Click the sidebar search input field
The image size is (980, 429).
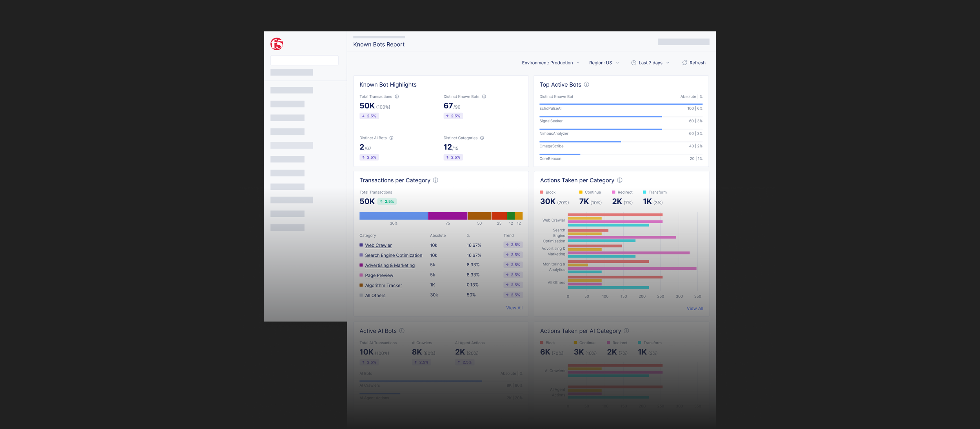(304, 60)
